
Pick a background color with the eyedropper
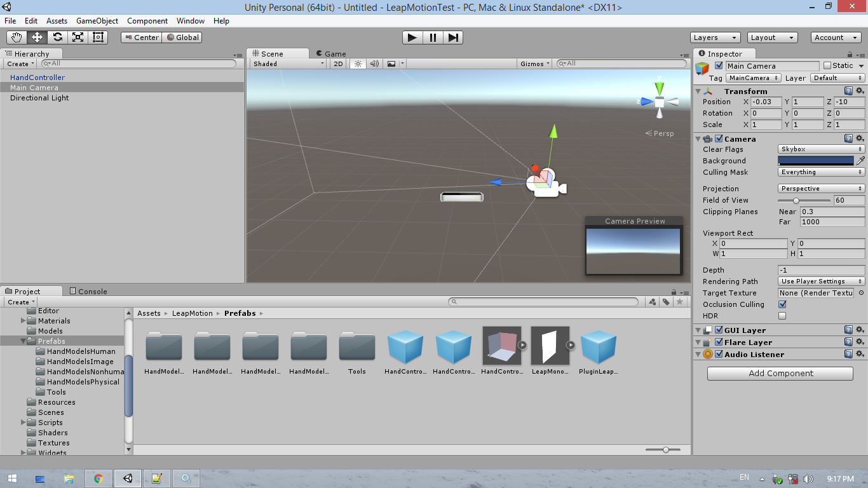tap(861, 161)
